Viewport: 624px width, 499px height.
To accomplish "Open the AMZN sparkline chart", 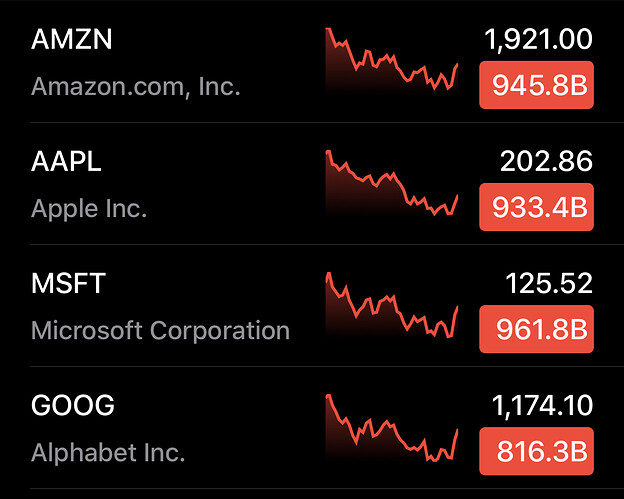I will point(392,62).
